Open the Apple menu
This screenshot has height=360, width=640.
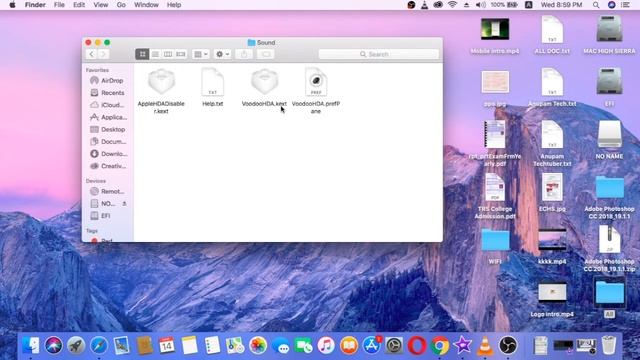click(12, 5)
